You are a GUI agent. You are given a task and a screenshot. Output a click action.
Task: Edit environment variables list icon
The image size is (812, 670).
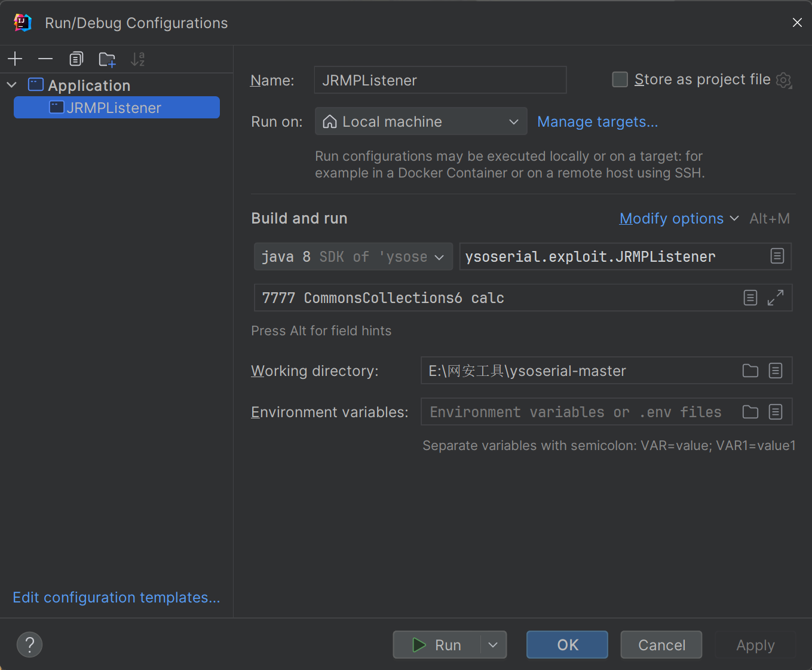point(776,412)
